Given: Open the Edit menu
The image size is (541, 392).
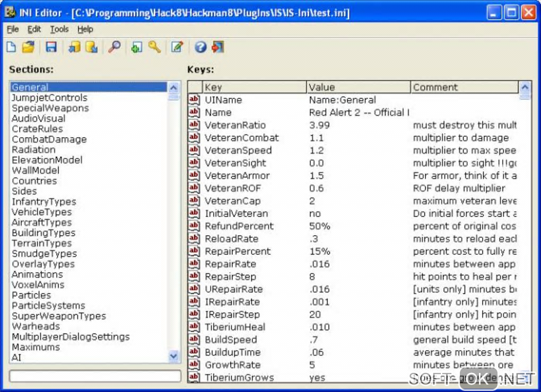Looking at the screenshot, I should [34, 29].
